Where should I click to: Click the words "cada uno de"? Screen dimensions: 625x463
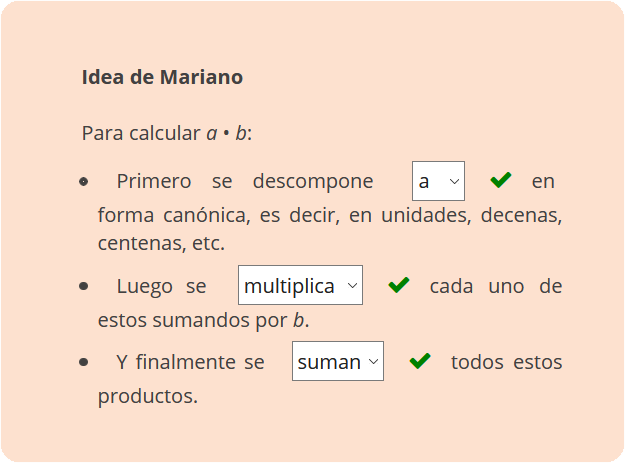click(496, 286)
